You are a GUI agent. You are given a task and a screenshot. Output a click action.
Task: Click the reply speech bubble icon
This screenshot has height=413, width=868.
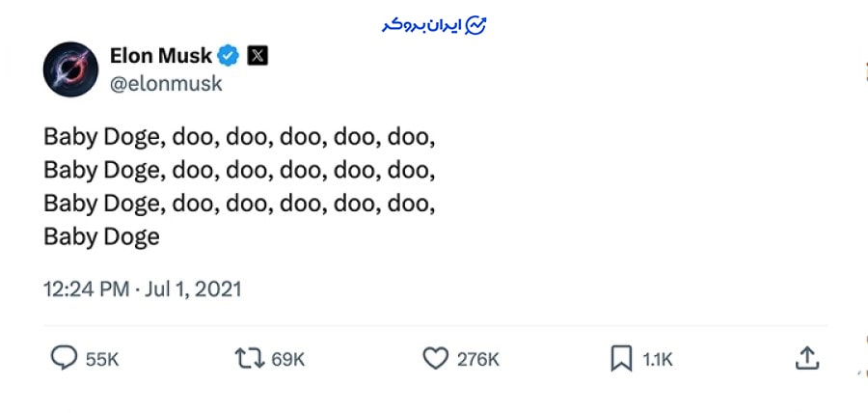(x=64, y=359)
